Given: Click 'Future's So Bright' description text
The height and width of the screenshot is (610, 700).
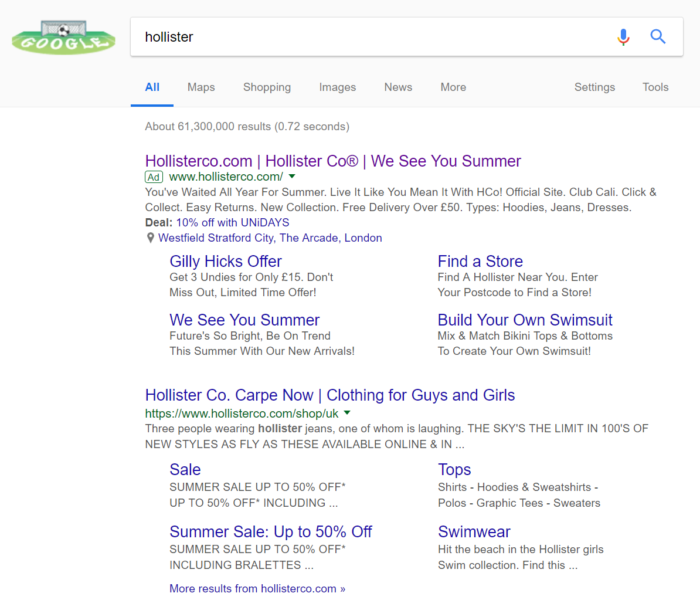Looking at the screenshot, I should tap(262, 343).
